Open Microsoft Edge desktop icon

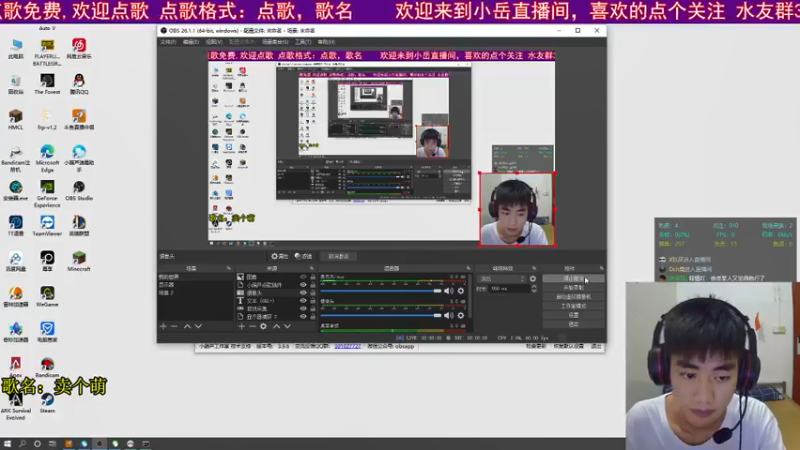tap(47, 159)
